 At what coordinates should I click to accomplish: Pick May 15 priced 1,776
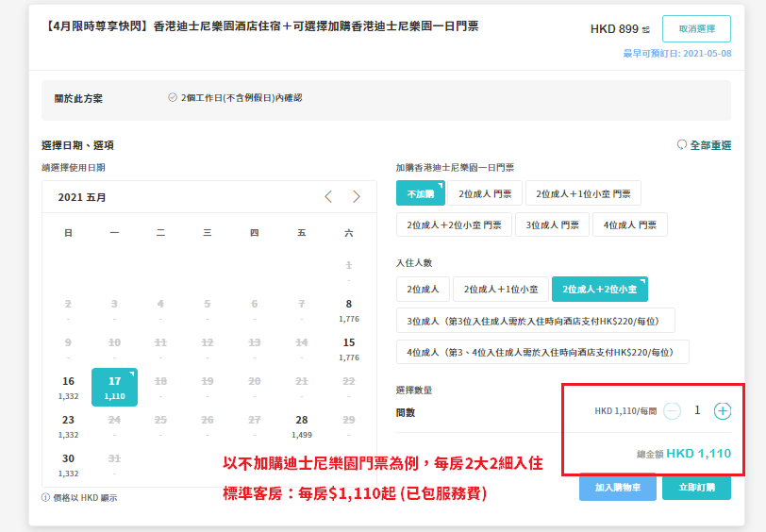tap(349, 349)
